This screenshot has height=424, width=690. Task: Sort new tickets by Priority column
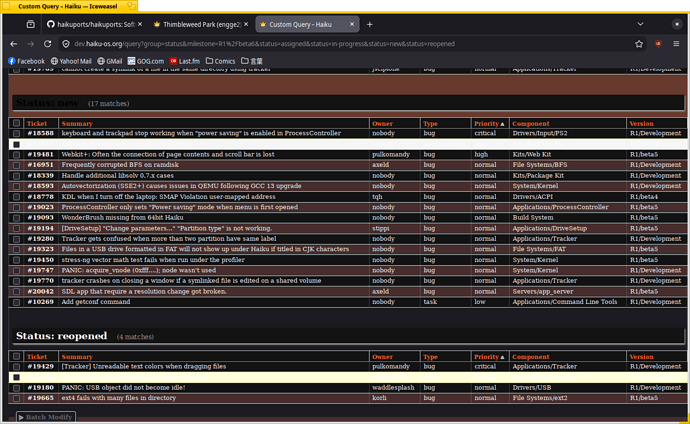point(489,124)
